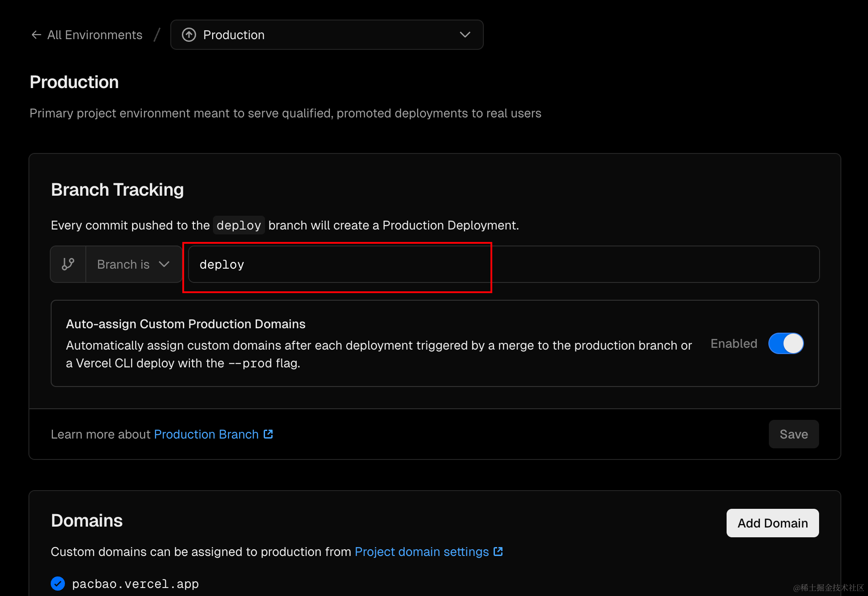Click external link icon after Production Branch
The width and height of the screenshot is (868, 596).
click(268, 434)
